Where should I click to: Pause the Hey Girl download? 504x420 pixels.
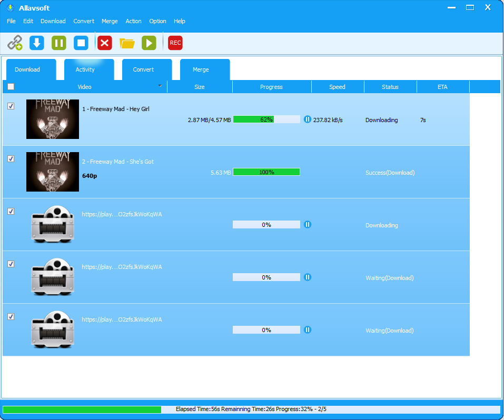(x=307, y=119)
